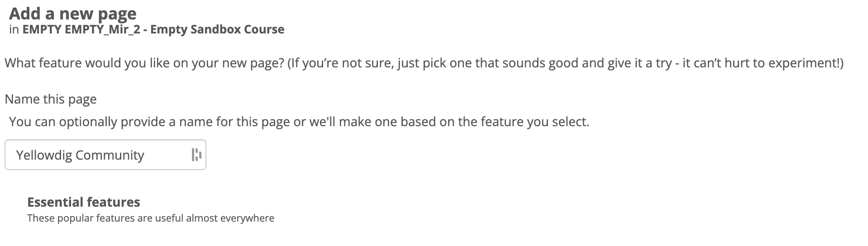
Task: Click the first "EMPTY" word in course name
Action: [42, 29]
